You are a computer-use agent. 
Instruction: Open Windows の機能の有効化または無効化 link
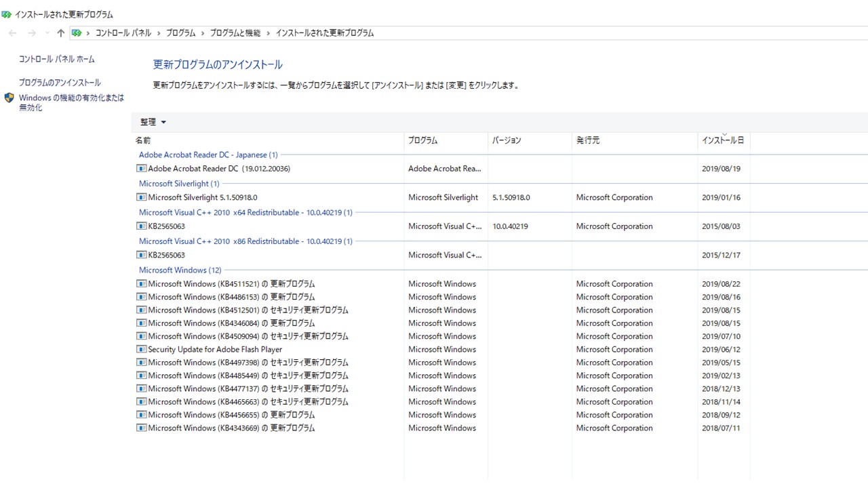coord(71,102)
